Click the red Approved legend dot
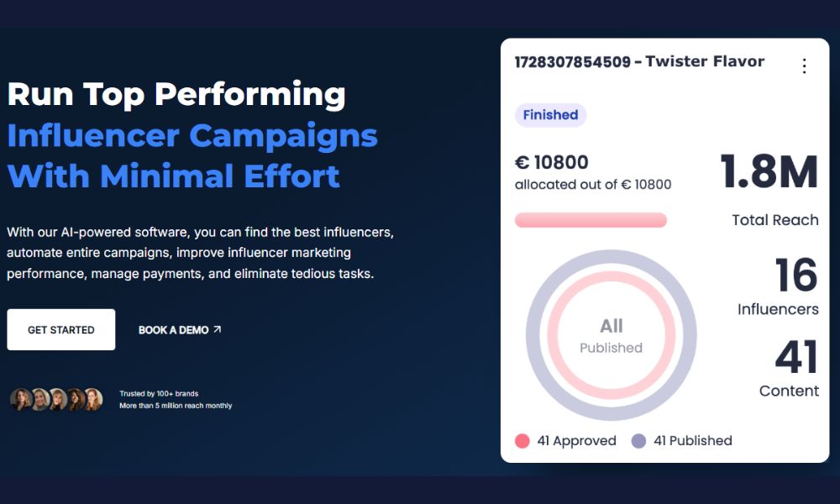 coord(522,441)
